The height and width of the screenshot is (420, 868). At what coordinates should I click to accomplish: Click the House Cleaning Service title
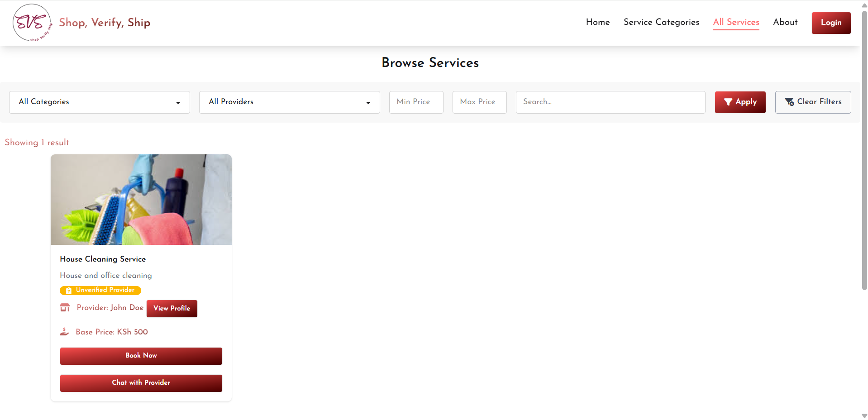pos(103,259)
